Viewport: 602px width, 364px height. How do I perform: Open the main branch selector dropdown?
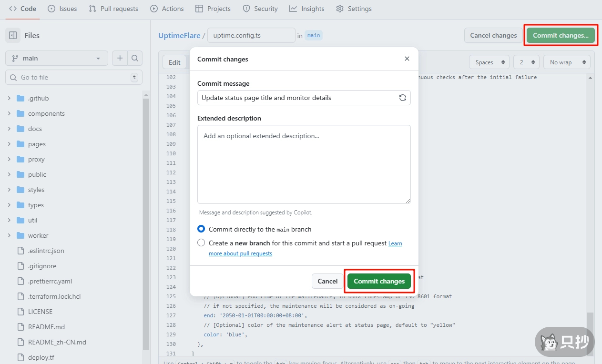(56, 58)
